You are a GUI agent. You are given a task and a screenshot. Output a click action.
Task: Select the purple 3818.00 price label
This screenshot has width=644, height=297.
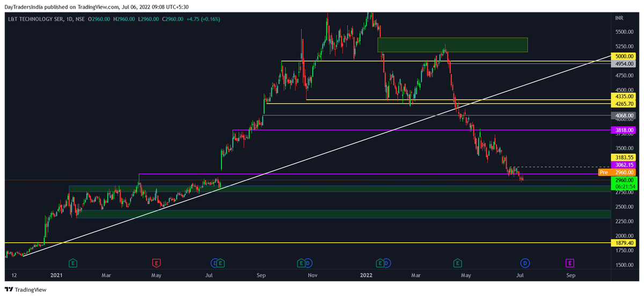pos(624,130)
